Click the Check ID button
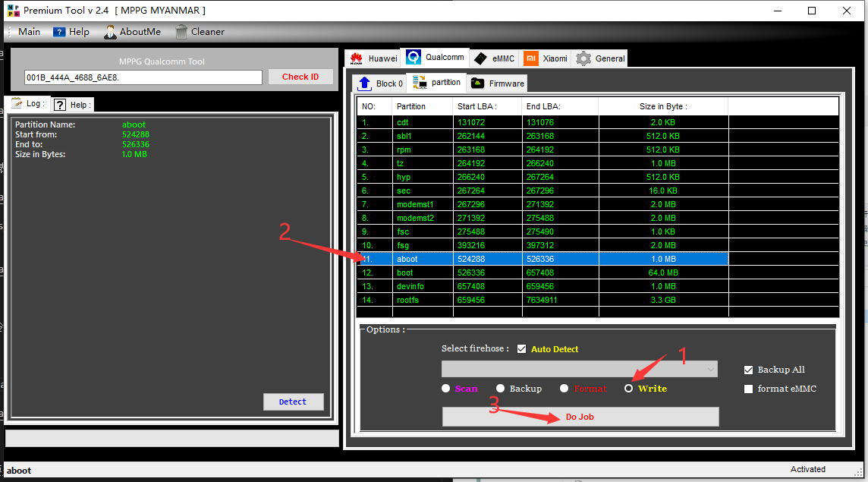This screenshot has height=482, width=868. click(x=300, y=77)
